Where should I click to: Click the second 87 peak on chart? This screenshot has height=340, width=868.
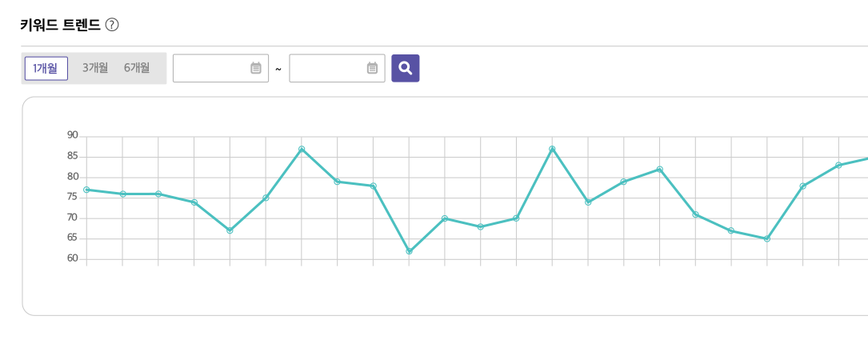552,149
